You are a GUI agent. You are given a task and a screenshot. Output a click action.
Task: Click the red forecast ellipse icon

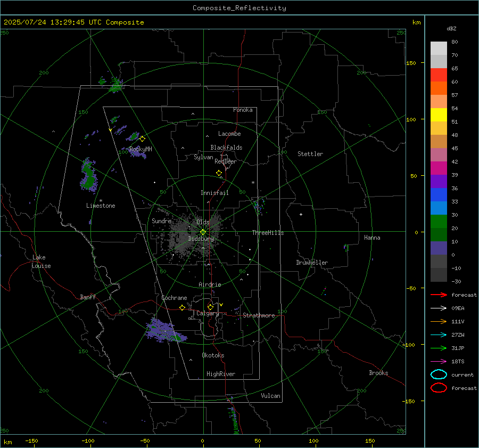coord(439,388)
